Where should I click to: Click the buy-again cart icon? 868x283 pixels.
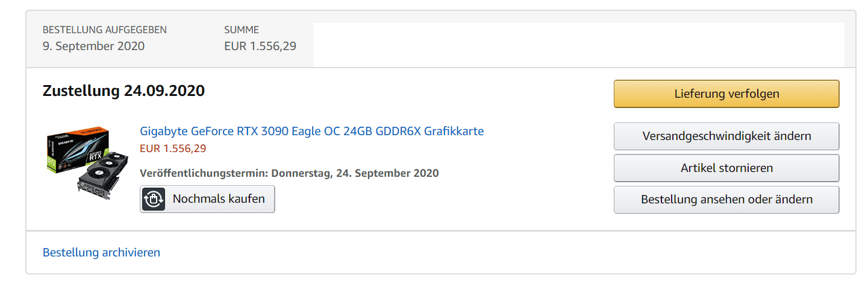(153, 199)
